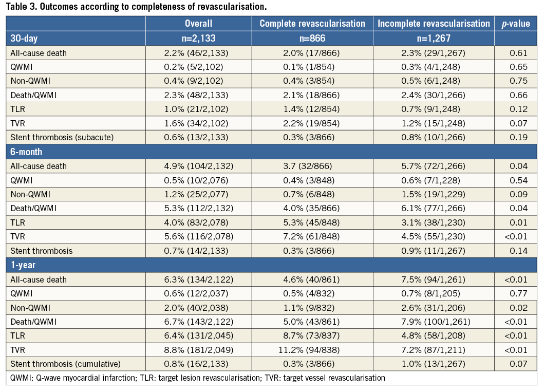The image size is (544, 392).
Task: Select the 1-year section header row
Action: click(x=24, y=265)
